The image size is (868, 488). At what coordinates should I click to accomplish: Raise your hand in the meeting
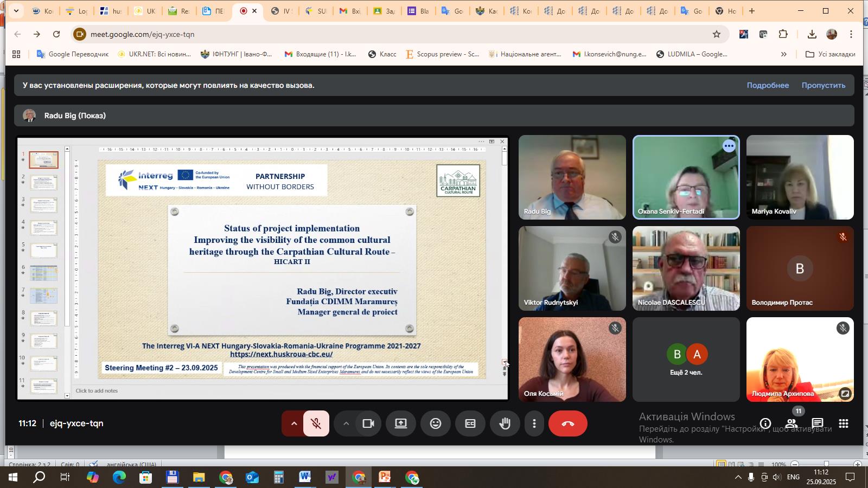[505, 424]
